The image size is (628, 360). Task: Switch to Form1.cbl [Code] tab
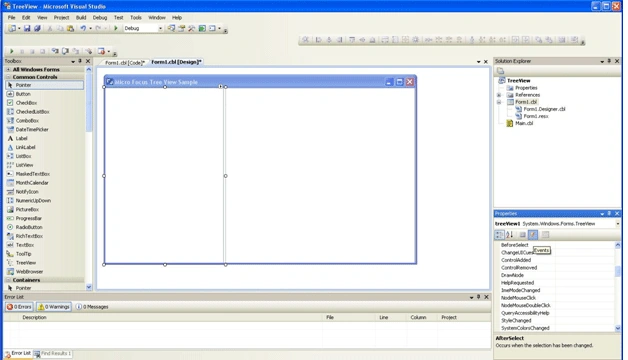click(124, 62)
